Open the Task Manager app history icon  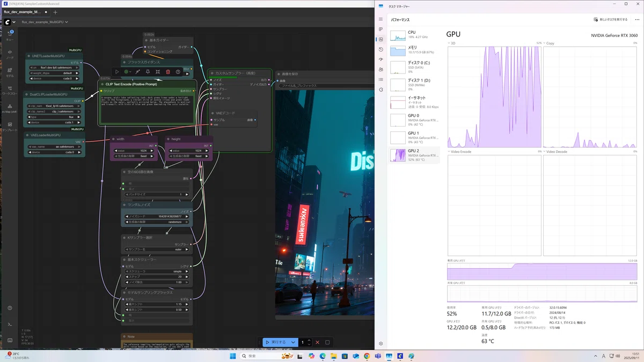pyautogui.click(x=380, y=49)
